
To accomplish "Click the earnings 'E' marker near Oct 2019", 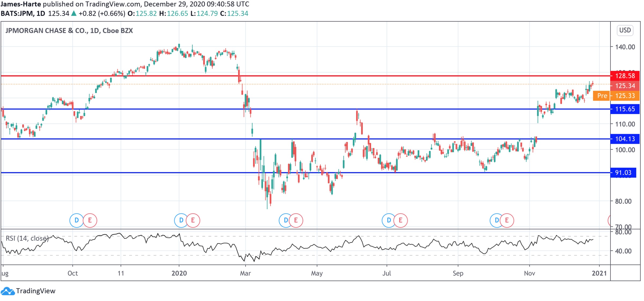I will click(90, 220).
